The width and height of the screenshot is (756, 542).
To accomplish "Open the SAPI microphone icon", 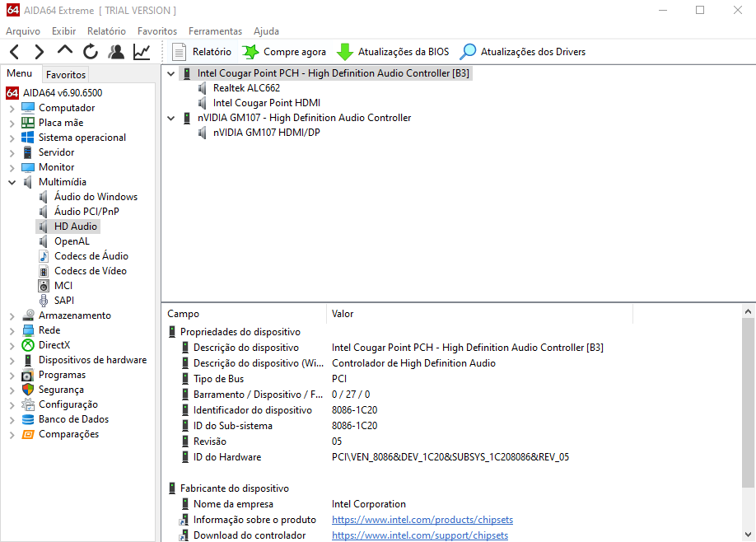I will pyautogui.click(x=44, y=301).
